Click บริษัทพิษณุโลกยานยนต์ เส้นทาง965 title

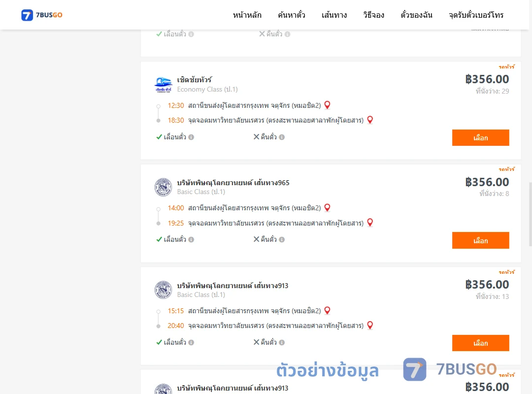coord(233,183)
